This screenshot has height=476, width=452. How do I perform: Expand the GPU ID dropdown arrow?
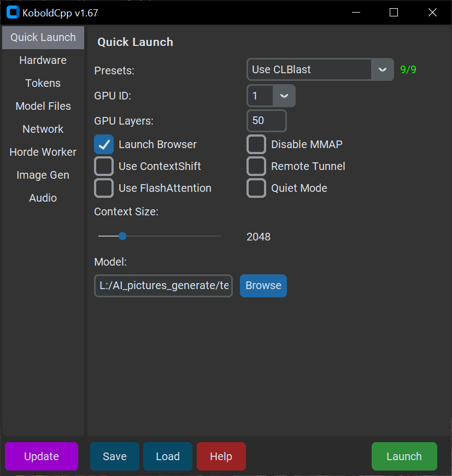[x=284, y=96]
